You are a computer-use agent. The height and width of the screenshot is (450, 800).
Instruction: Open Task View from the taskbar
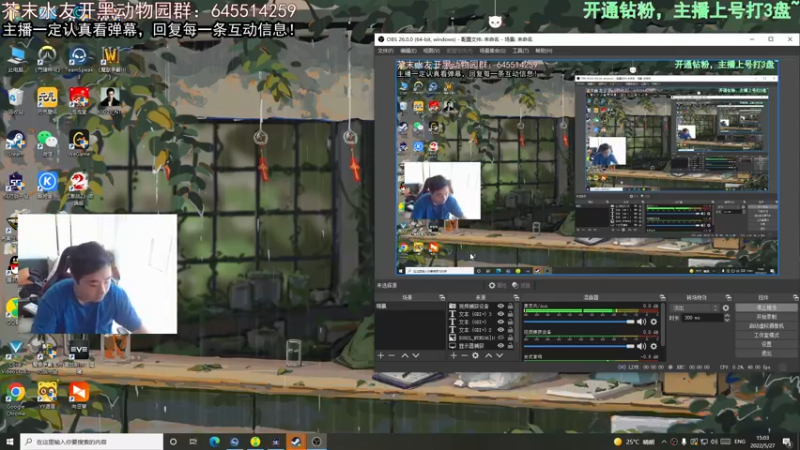click(193, 441)
